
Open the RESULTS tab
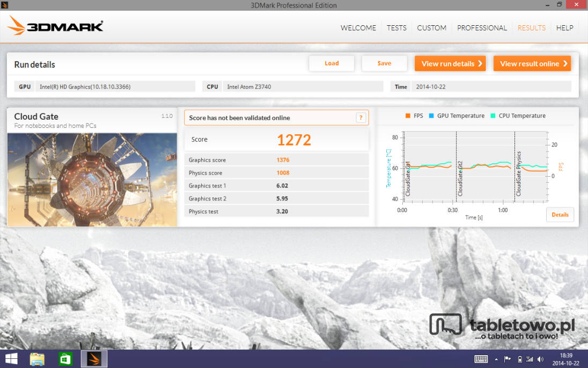click(x=531, y=28)
